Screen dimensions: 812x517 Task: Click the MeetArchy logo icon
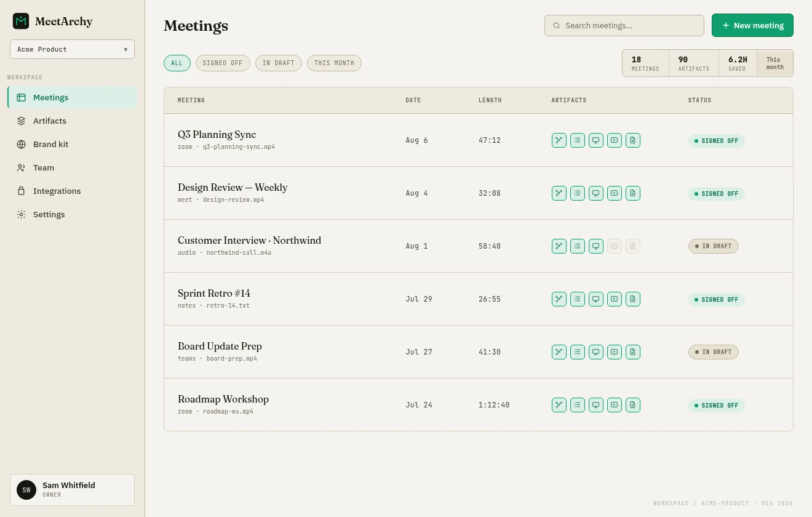(x=21, y=21)
